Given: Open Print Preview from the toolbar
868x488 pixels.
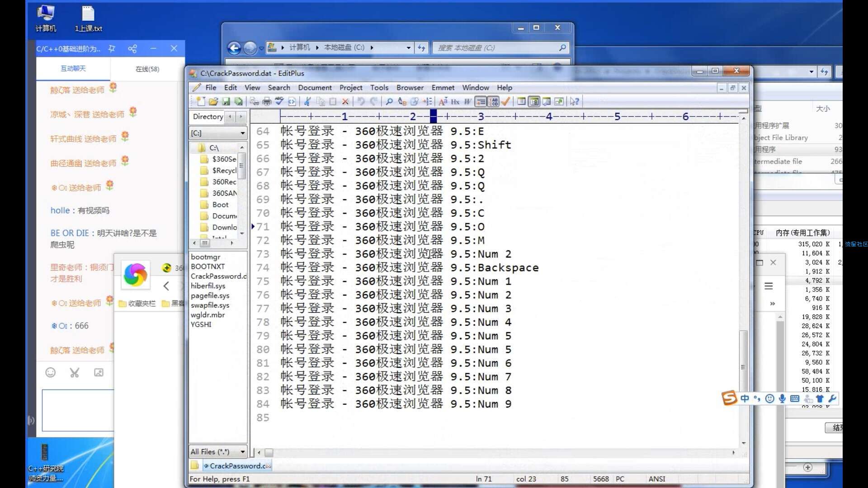Looking at the screenshot, I should [x=255, y=102].
